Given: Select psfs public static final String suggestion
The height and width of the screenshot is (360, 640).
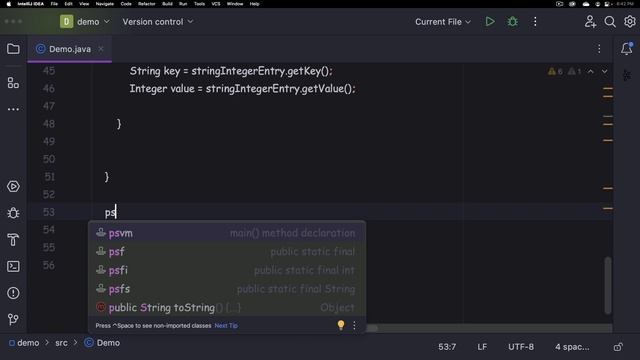Looking at the screenshot, I should [227, 289].
